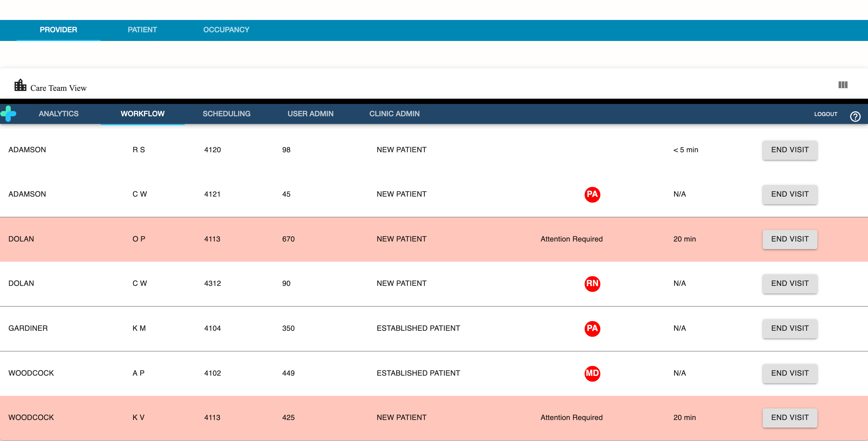868x441 pixels.
Task: Click room number 4120
Action: coord(212,150)
